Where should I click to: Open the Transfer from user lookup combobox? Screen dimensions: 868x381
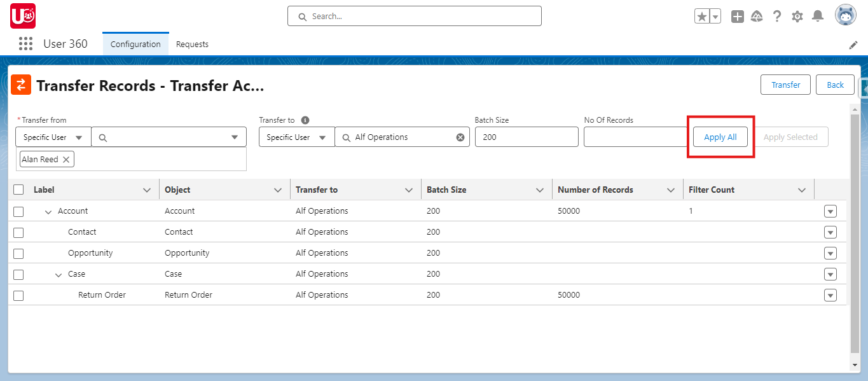(169, 137)
